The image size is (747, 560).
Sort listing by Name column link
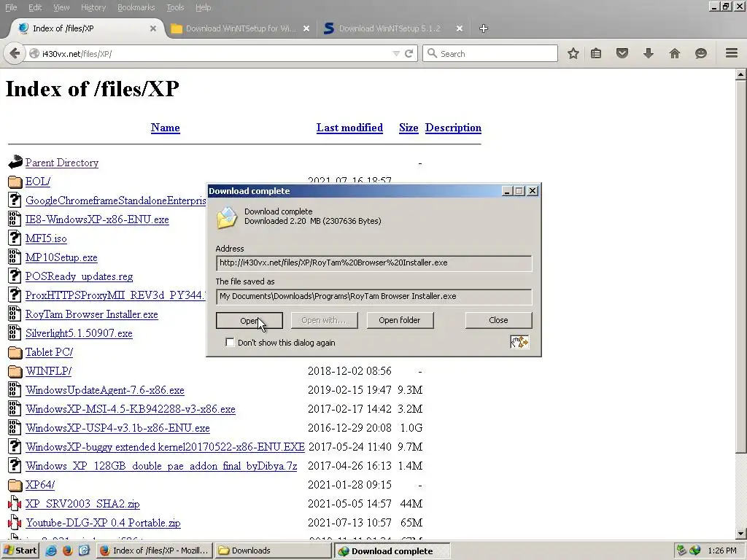click(x=166, y=128)
